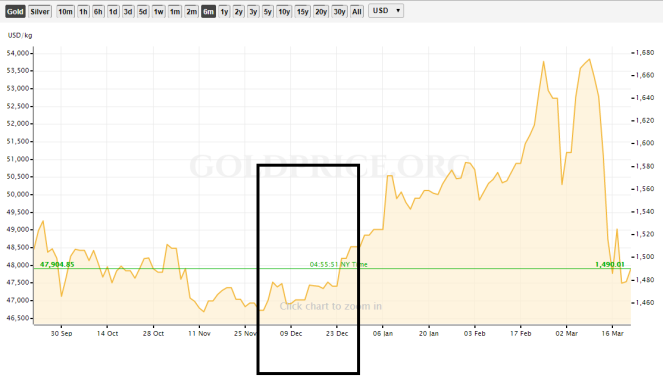This screenshot has width=663, height=381.
Task: Click the 46,500 y-axis value
Action: tap(18, 318)
